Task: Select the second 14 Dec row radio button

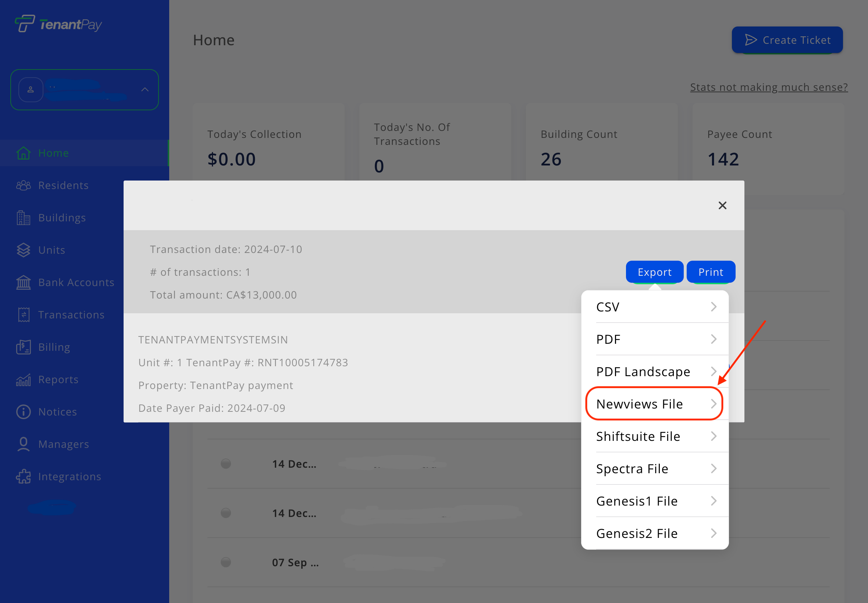Action: click(225, 513)
